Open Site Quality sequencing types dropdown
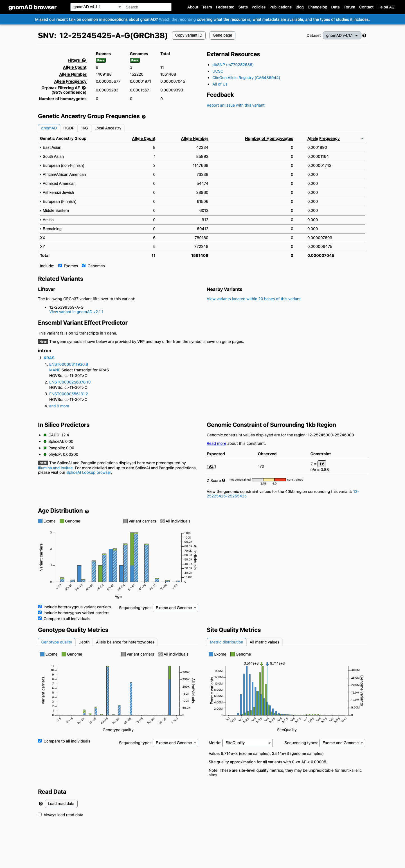 click(x=342, y=743)
